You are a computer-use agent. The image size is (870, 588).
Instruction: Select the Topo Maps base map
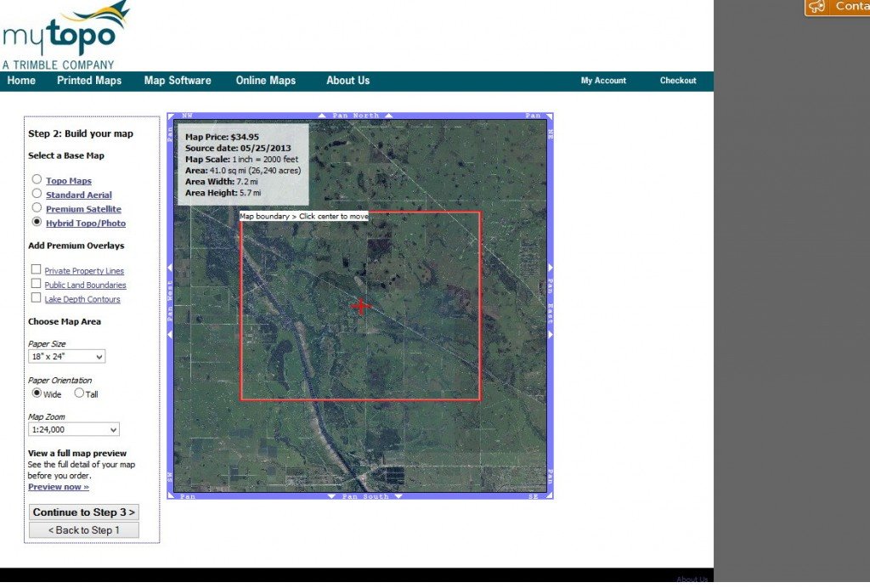pos(37,180)
